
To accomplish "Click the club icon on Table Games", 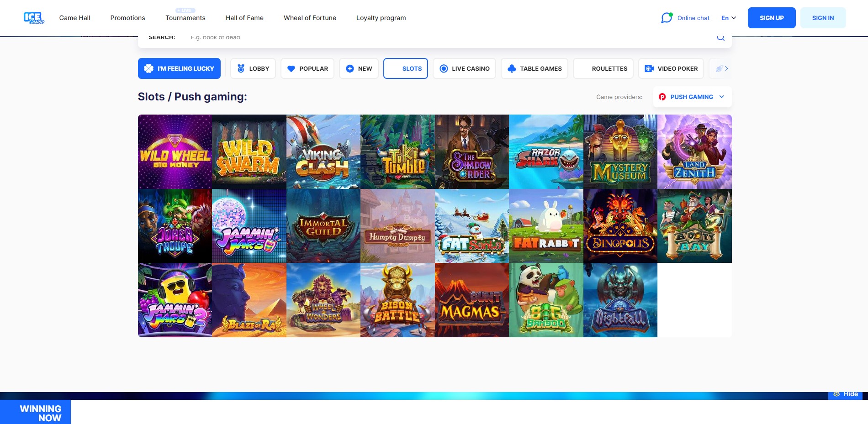I will point(512,68).
